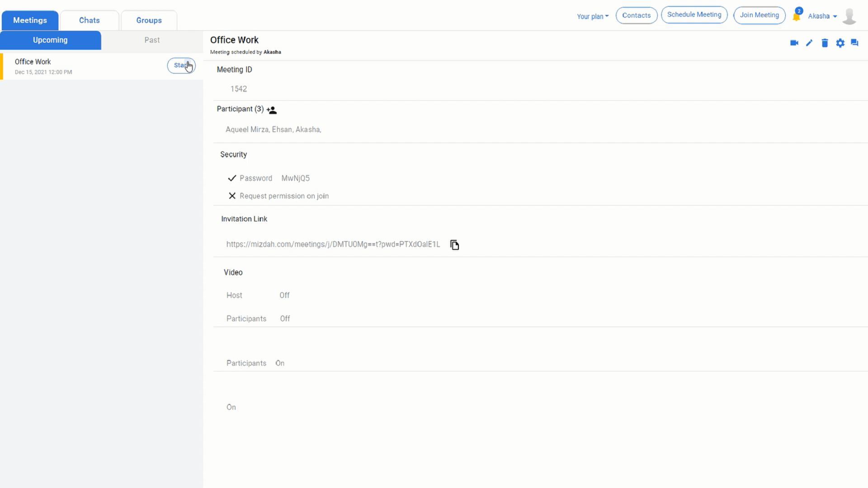Click participant names Aqueel Mirza, Ehsan, Akasha
The image size is (868, 488).
pyautogui.click(x=274, y=130)
